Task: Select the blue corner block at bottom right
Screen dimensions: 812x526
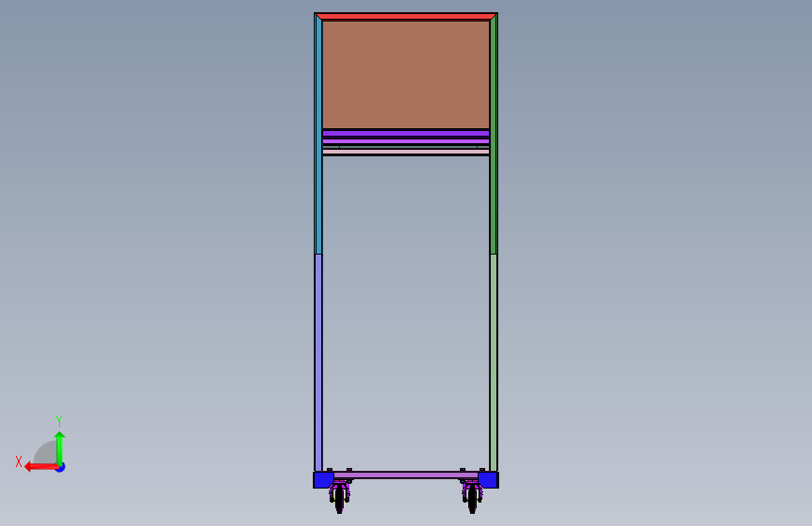Action: 488,479
